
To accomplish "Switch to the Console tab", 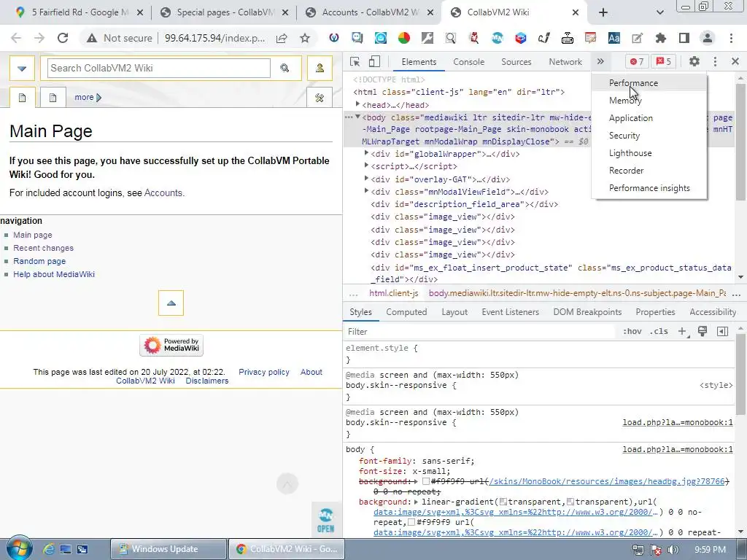I will pyautogui.click(x=468, y=61).
